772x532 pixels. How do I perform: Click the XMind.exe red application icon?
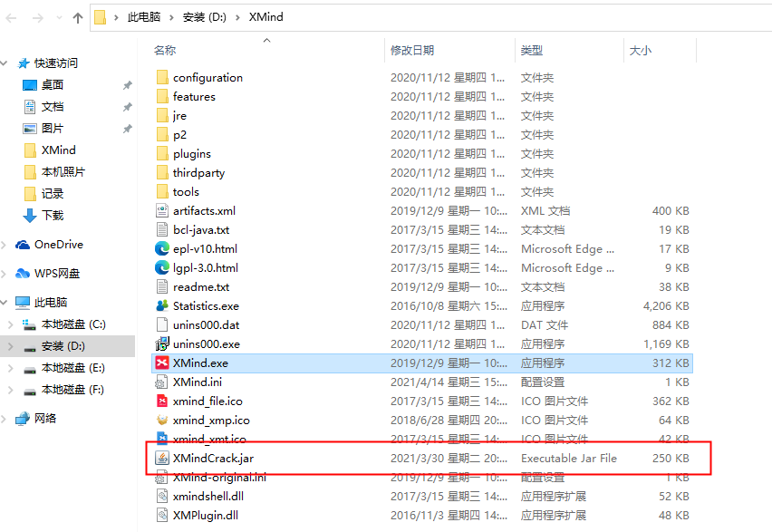(x=162, y=363)
